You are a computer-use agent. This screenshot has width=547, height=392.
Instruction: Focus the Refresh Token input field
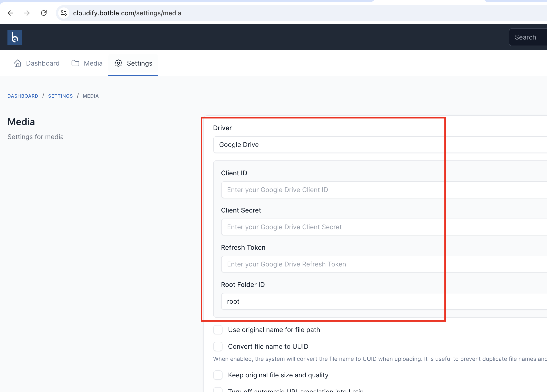pyautogui.click(x=384, y=264)
